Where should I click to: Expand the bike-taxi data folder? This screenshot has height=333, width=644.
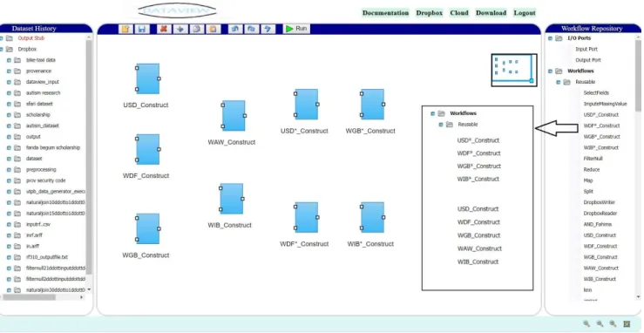(9, 60)
